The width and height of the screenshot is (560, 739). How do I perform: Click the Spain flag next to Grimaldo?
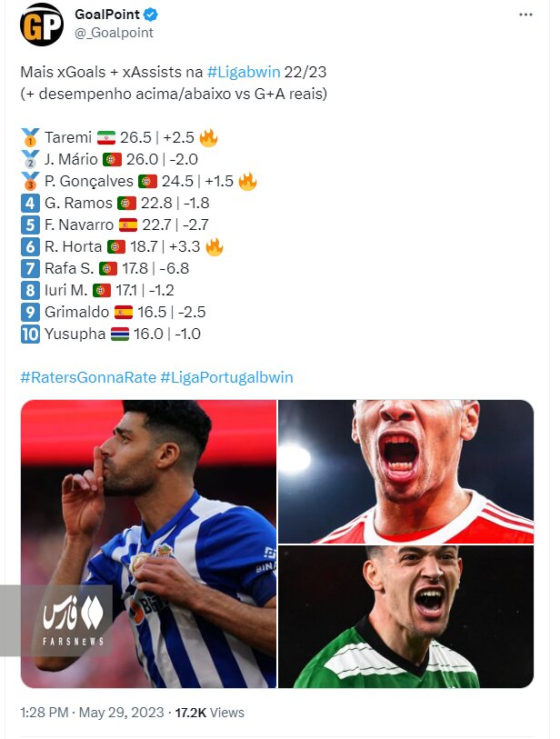(x=124, y=312)
